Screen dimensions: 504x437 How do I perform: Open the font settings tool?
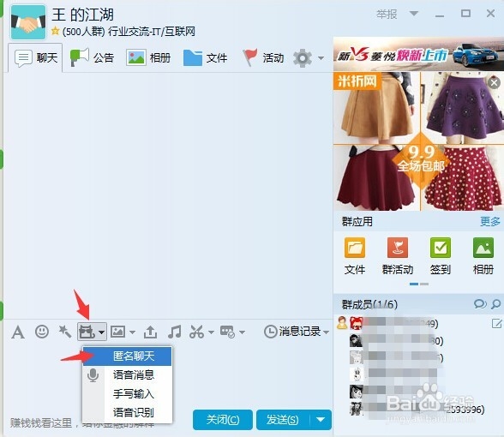[18, 332]
